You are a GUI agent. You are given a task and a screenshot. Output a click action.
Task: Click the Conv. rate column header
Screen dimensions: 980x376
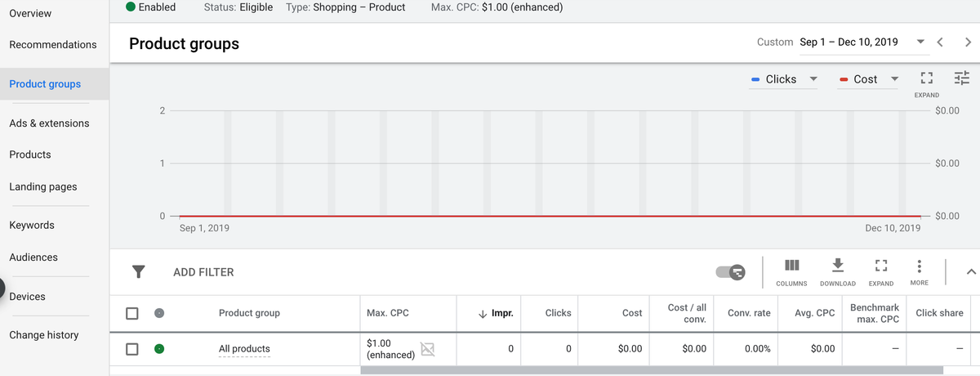click(749, 313)
